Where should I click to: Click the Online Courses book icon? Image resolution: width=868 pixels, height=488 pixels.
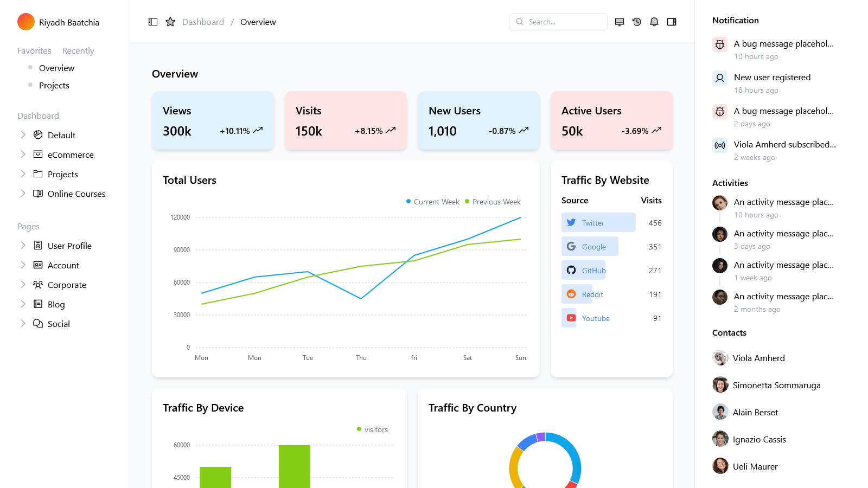coord(37,193)
